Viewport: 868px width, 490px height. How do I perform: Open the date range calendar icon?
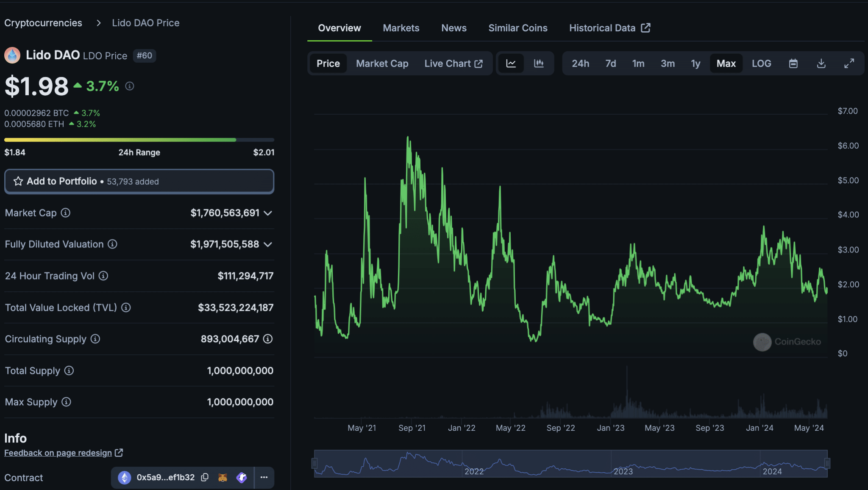[x=793, y=63]
